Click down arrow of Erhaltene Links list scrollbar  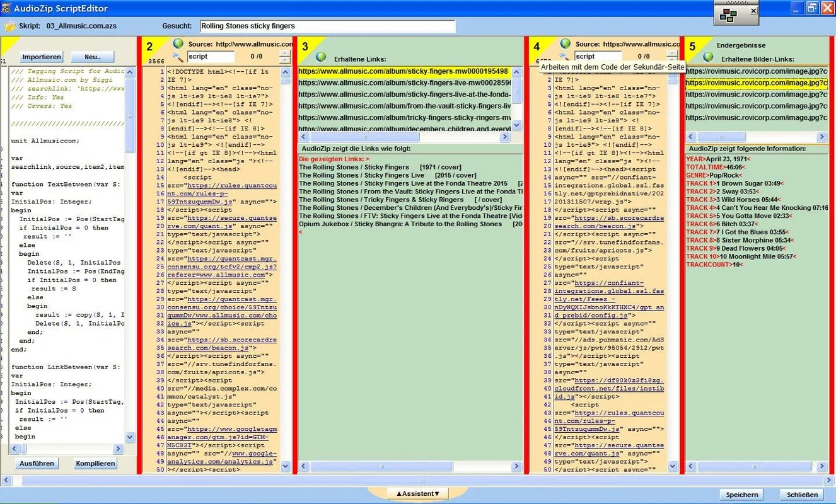tap(517, 125)
